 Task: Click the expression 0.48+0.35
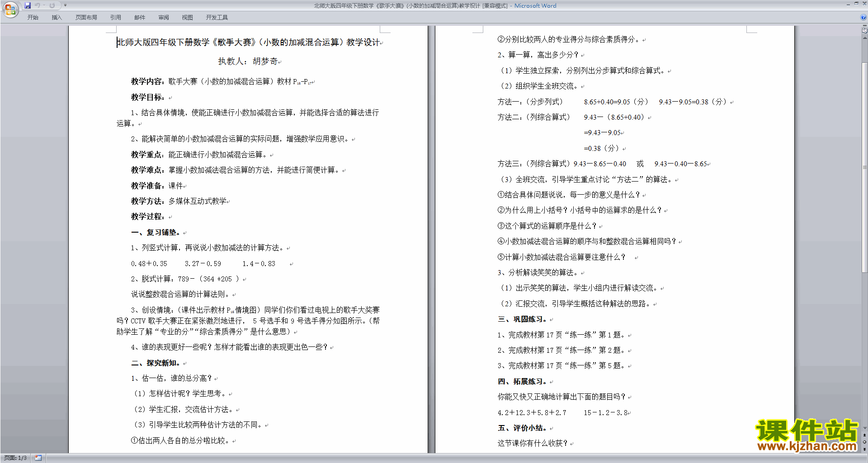pyautogui.click(x=149, y=264)
